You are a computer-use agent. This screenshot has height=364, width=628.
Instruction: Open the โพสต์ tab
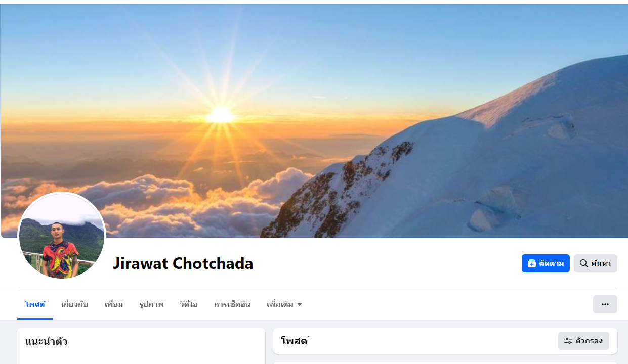point(35,304)
